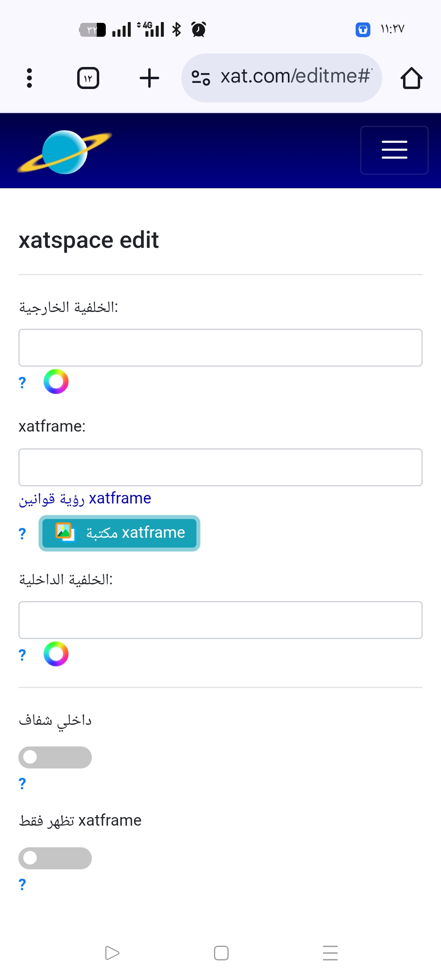Open the رؤية قوانين xatframe link
Screen dimensions: 441x980
pos(85,499)
